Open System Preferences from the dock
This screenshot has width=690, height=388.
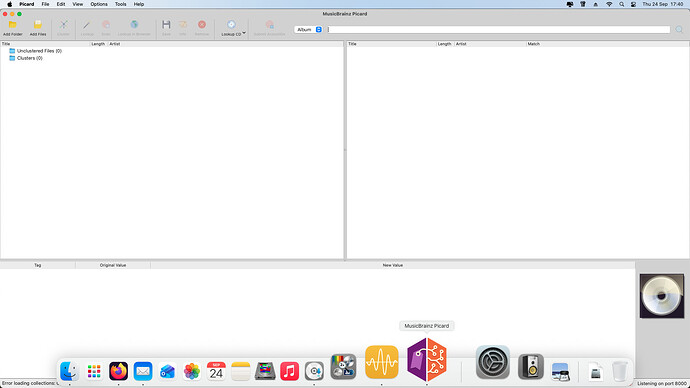(493, 362)
